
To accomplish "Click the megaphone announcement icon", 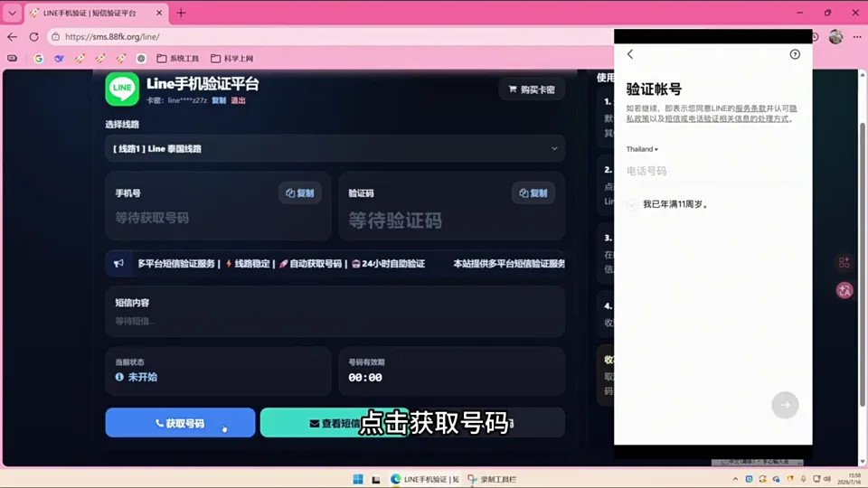I will point(118,263).
